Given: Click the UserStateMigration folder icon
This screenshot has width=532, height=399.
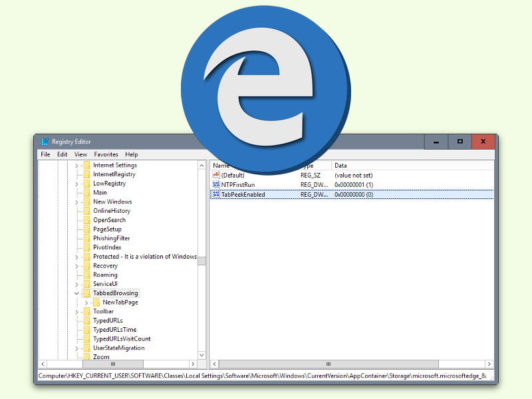Looking at the screenshot, I should pyautogui.click(x=87, y=348).
